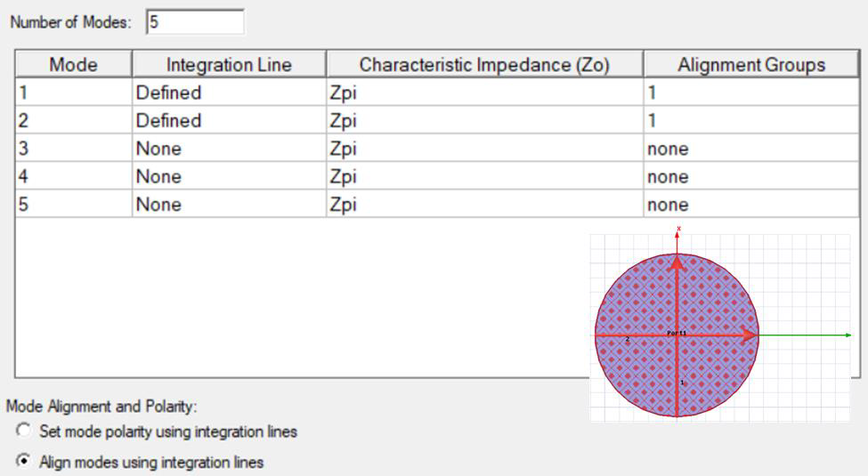
Task: Click the Mode column header
Action: coord(73,65)
